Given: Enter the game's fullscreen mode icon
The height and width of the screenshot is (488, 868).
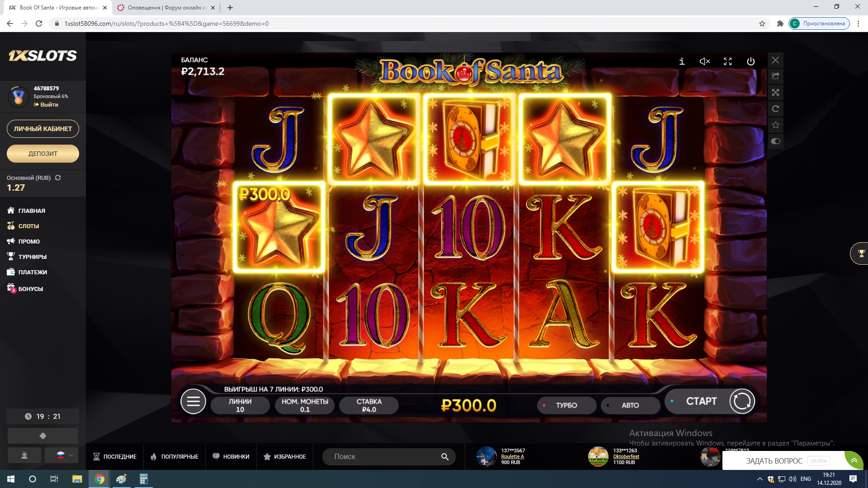Looking at the screenshot, I should 728,61.
